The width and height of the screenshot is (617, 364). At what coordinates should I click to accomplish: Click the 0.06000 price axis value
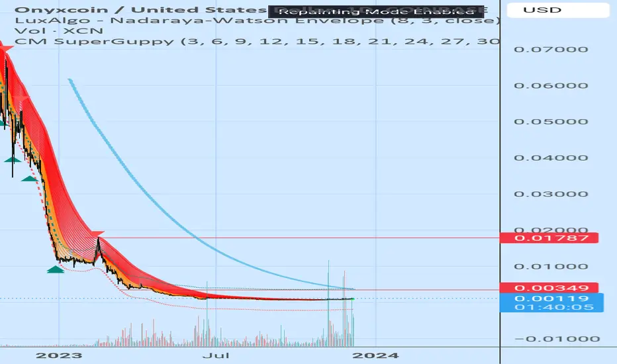551,86
